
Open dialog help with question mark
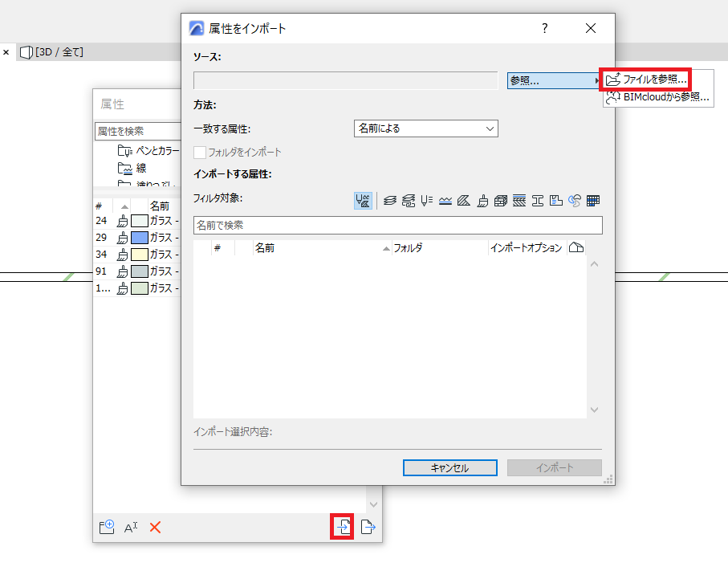(x=545, y=28)
